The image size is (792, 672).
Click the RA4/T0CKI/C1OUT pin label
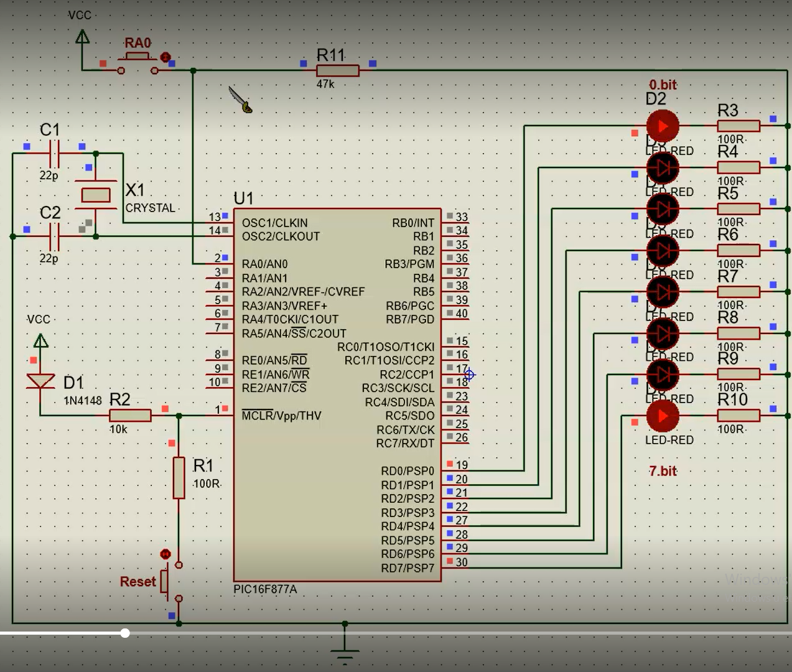pyautogui.click(x=290, y=319)
